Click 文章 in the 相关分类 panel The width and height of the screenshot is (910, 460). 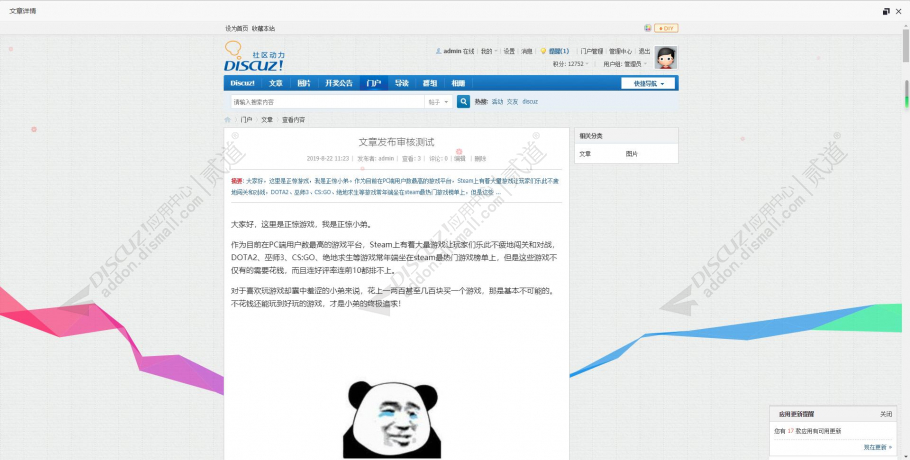[585, 154]
